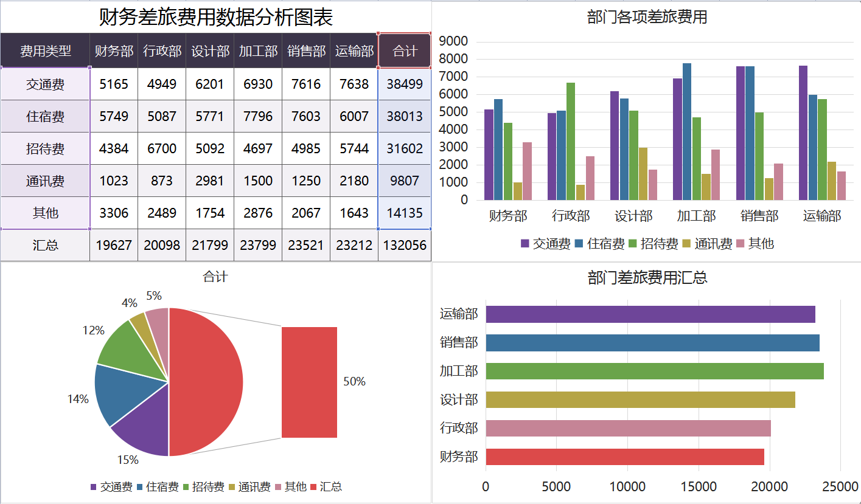Viewport: 861px width, 504px height.
Task: Select the 其他 row label in table
Action: (x=45, y=213)
